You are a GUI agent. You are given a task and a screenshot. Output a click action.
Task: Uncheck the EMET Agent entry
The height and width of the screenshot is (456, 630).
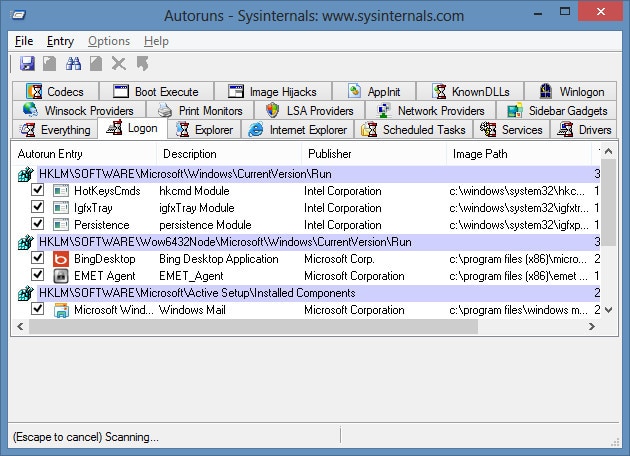(x=37, y=274)
